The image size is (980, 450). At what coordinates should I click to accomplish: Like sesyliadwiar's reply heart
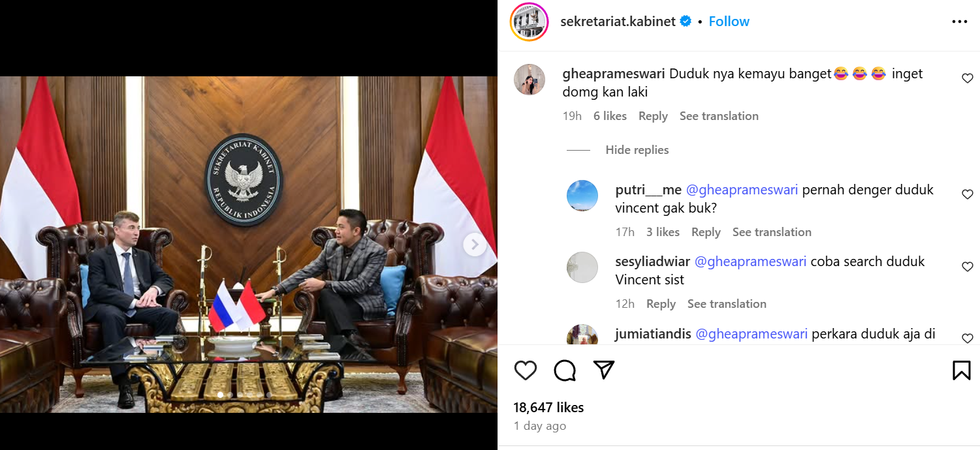click(967, 266)
